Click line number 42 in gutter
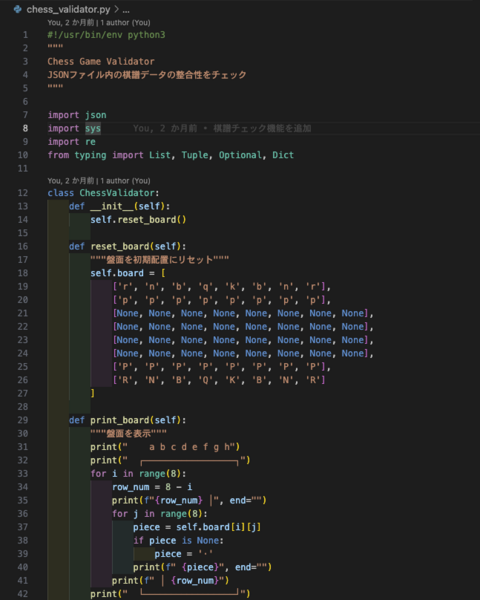 coord(23,594)
